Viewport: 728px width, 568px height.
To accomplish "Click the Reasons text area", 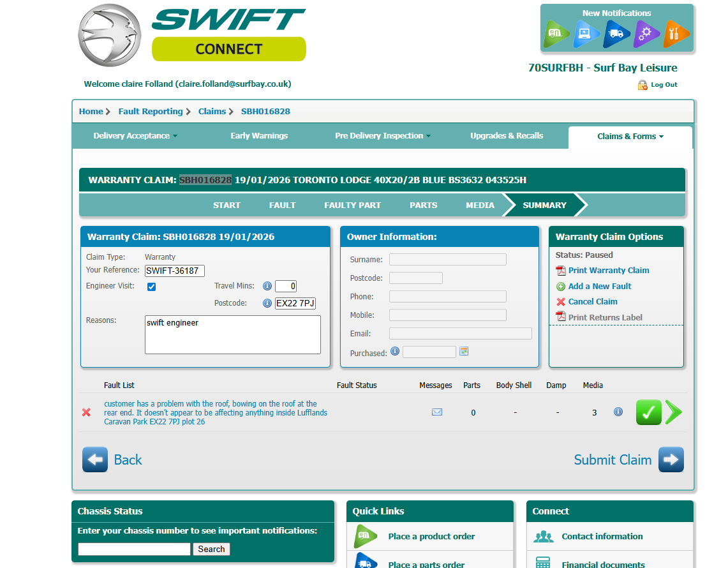I will (233, 335).
